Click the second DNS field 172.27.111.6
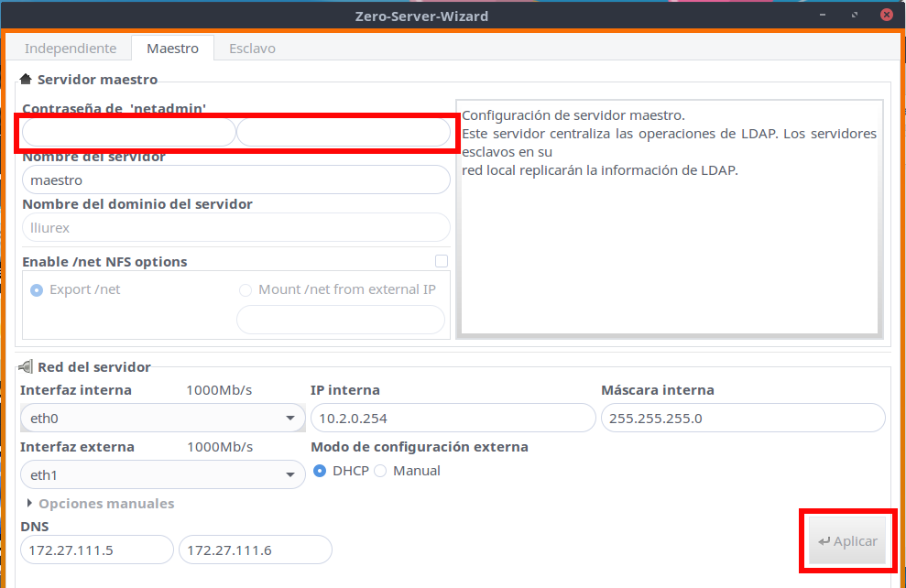This screenshot has height=588, width=906. tap(255, 550)
